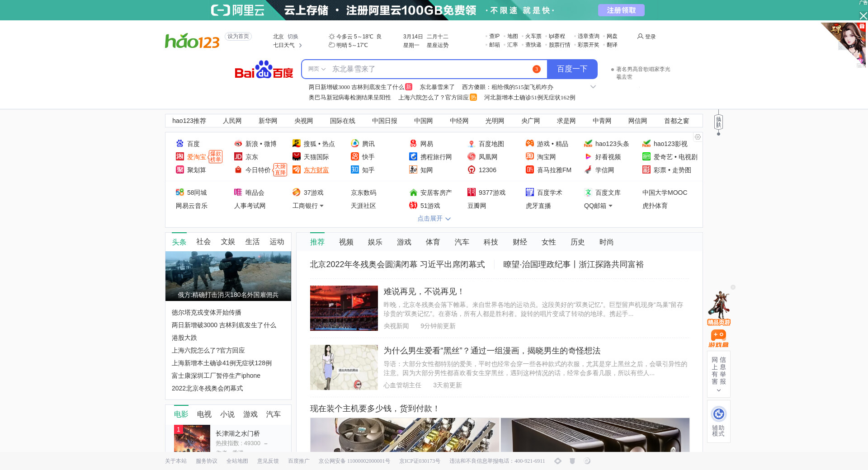Open site settings gear icon
Image resolution: width=868 pixels, height=470 pixels.
(698, 137)
